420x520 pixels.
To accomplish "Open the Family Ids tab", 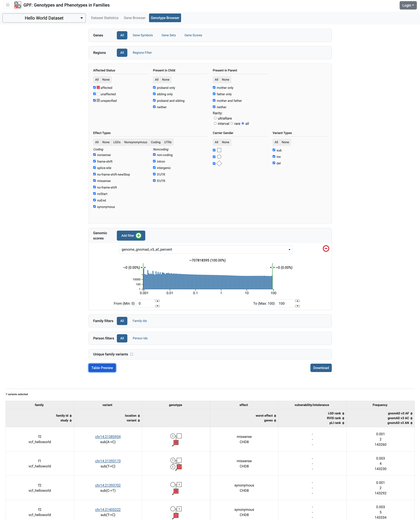I will click(140, 321).
